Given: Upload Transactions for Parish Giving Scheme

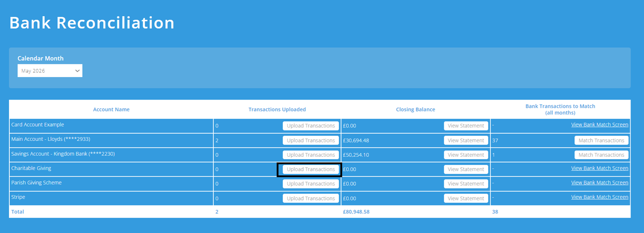Looking at the screenshot, I should coord(311,183).
